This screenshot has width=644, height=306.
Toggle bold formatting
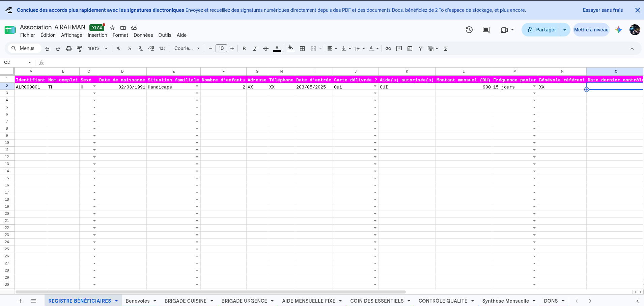[x=244, y=49]
